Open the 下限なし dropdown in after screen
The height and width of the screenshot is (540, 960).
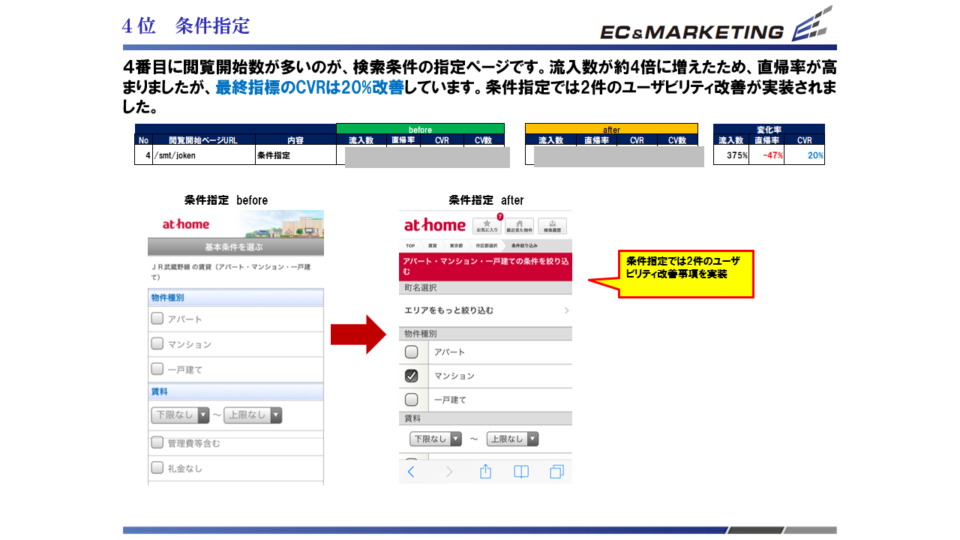point(435,439)
